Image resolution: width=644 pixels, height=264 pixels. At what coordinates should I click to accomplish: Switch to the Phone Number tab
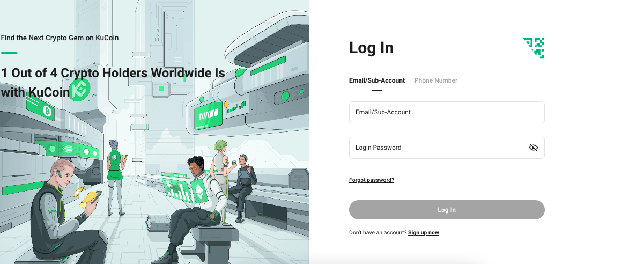[x=436, y=80]
